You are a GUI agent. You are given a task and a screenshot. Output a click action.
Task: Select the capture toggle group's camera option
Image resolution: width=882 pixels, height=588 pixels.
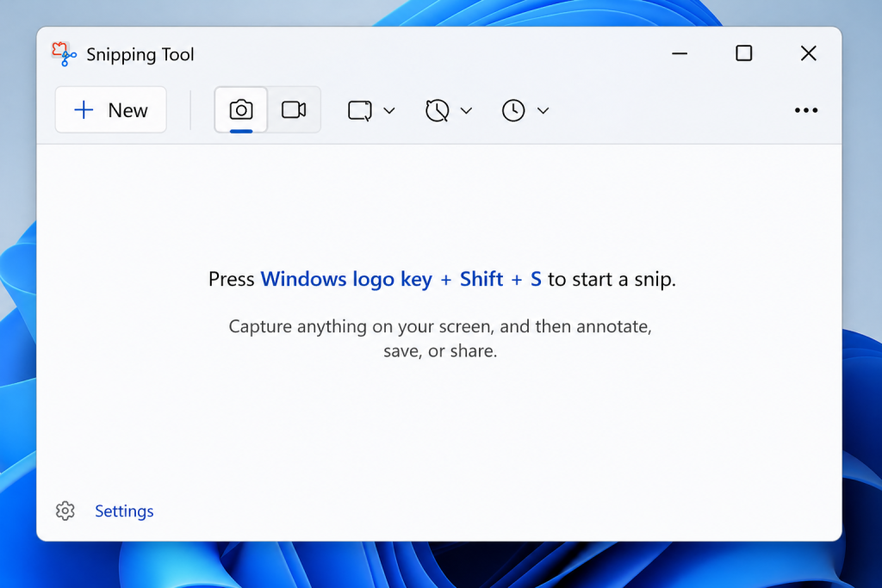pyautogui.click(x=240, y=109)
